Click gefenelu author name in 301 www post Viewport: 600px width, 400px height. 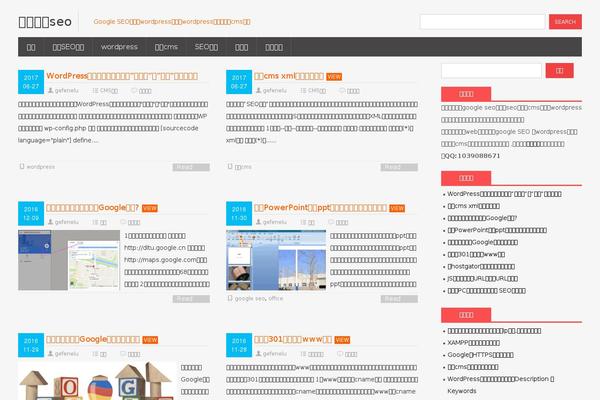click(x=275, y=354)
